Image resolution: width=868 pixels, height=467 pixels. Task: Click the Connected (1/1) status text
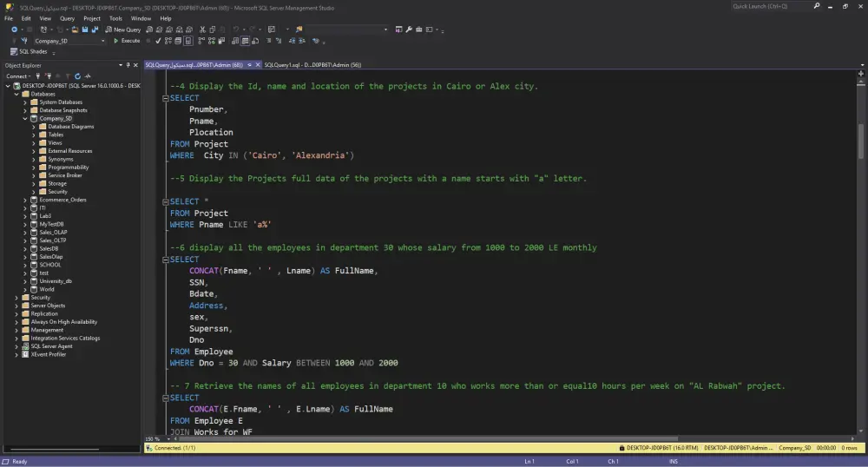point(174,448)
